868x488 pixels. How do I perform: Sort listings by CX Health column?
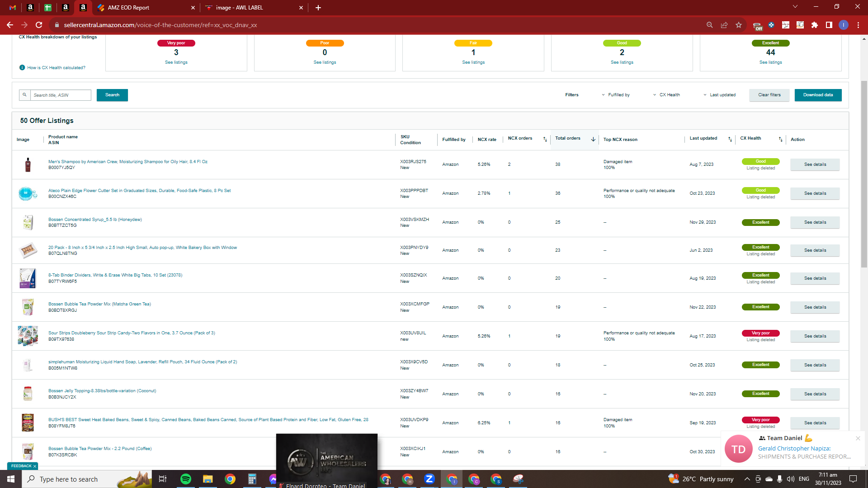coord(781,139)
